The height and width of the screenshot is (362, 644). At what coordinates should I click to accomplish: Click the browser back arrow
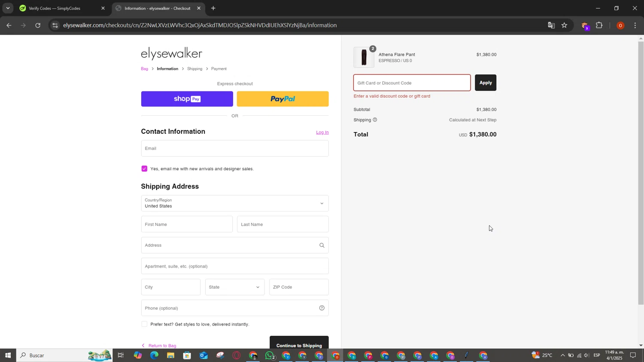(x=9, y=25)
